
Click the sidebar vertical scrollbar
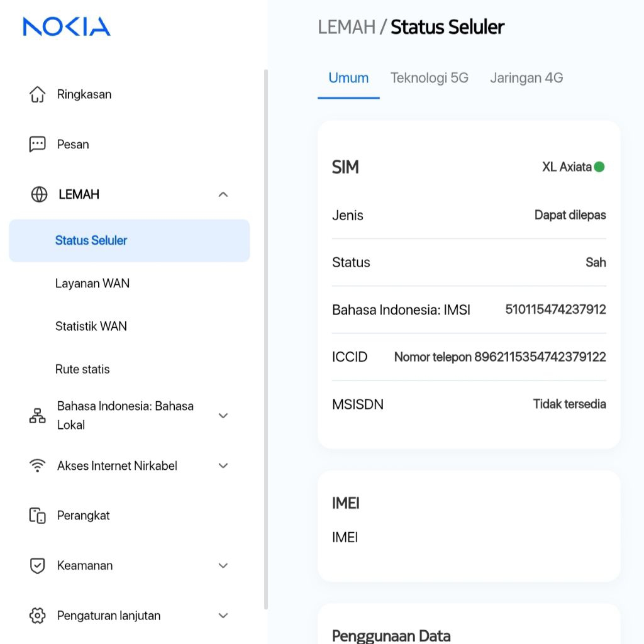click(x=265, y=340)
